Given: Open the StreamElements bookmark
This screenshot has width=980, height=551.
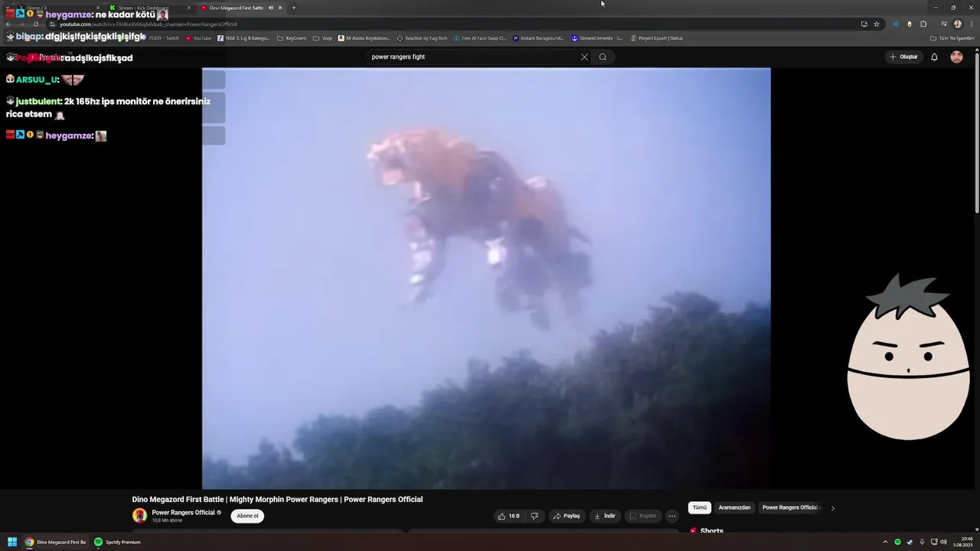Looking at the screenshot, I should [x=597, y=37].
